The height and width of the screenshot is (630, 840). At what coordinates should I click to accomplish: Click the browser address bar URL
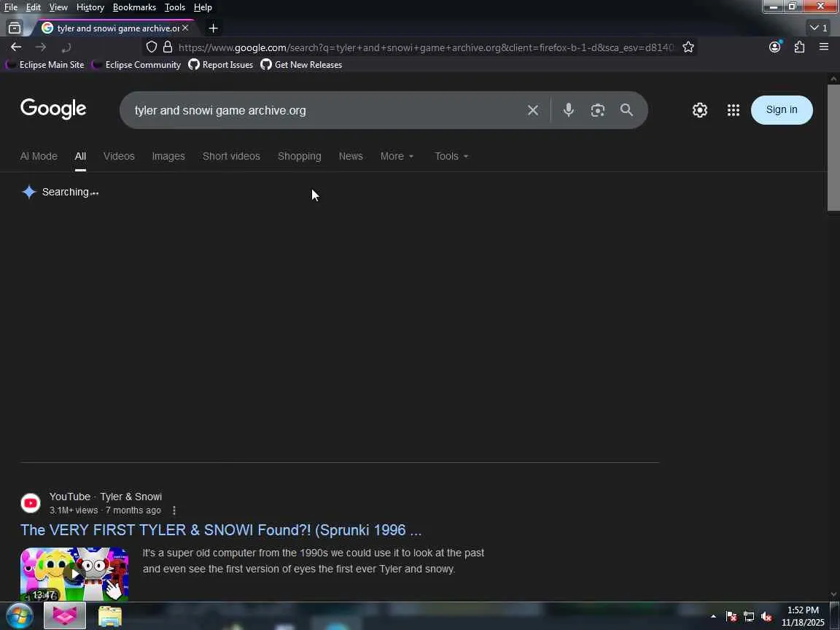(426, 47)
